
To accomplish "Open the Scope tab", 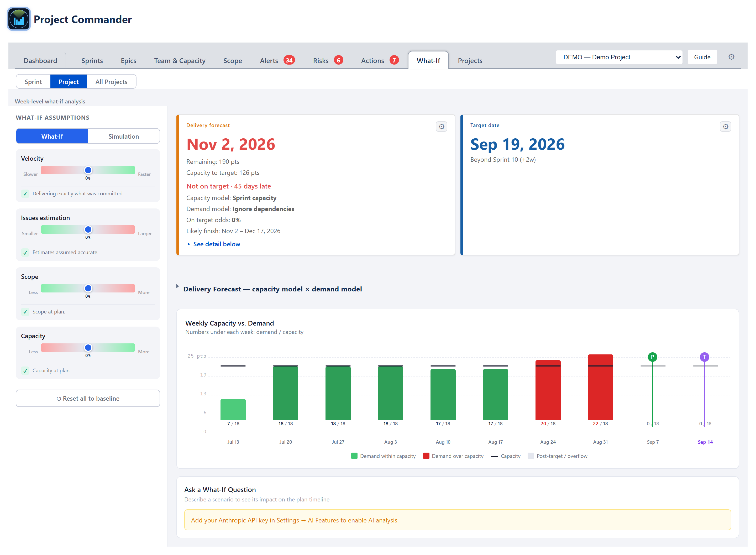I will click(232, 60).
